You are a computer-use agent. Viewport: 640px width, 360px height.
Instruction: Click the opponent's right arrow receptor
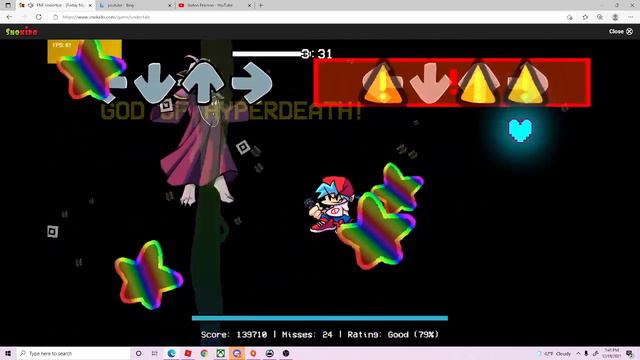coord(251,83)
